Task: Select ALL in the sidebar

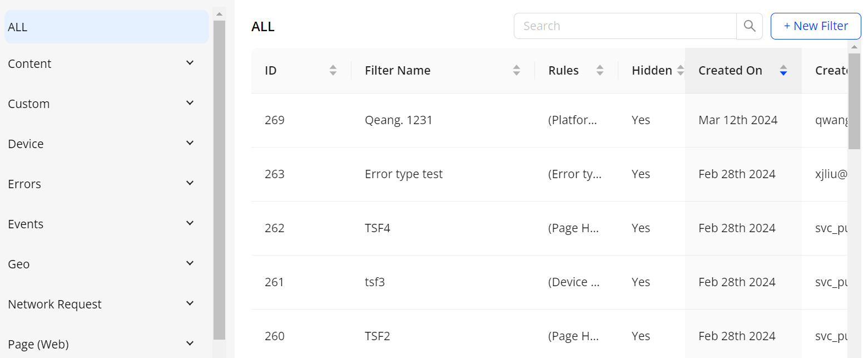Action: 106,27
